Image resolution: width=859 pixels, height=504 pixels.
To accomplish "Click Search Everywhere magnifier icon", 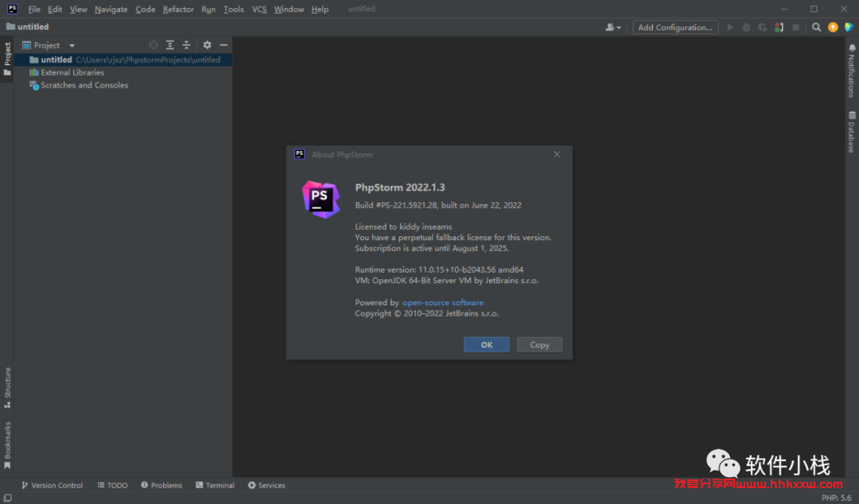I will click(816, 27).
